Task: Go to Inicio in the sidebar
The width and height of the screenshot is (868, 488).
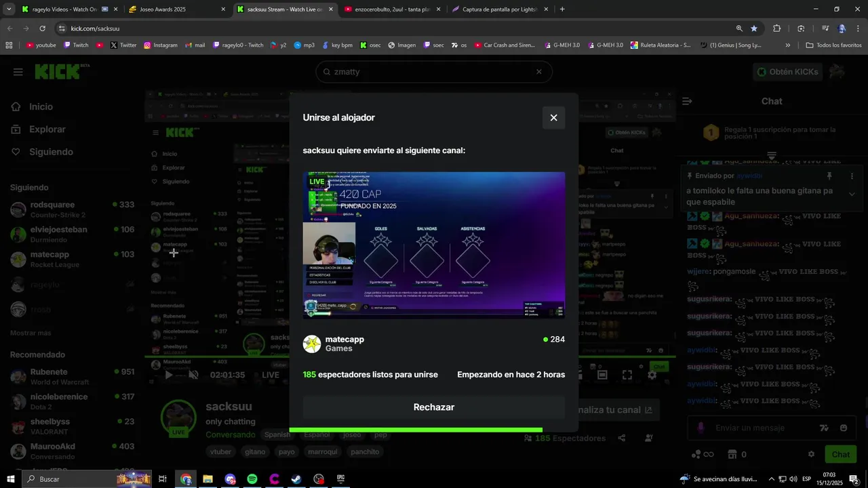Action: pos(41,106)
